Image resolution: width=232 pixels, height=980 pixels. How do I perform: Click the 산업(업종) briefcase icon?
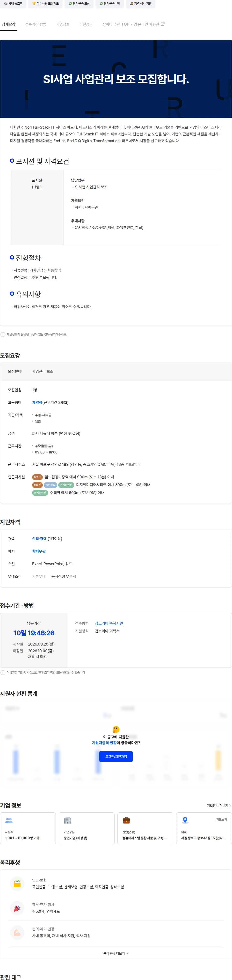127,821
